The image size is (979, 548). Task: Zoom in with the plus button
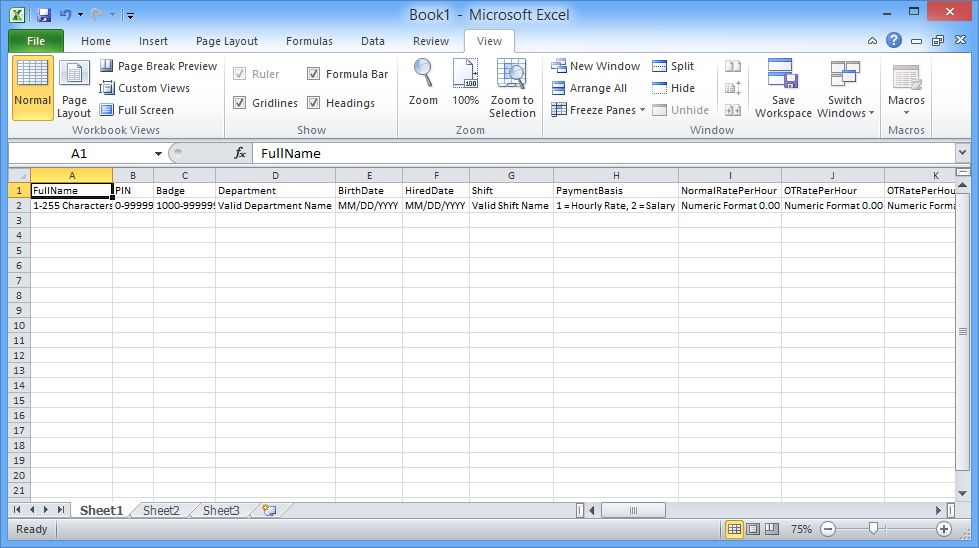943,529
